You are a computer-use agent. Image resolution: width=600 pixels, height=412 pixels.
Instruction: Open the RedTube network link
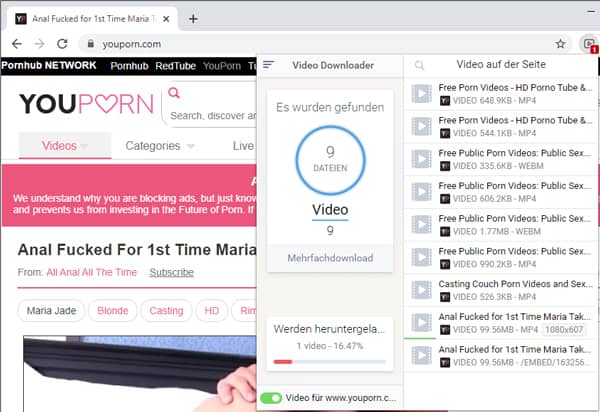[175, 66]
